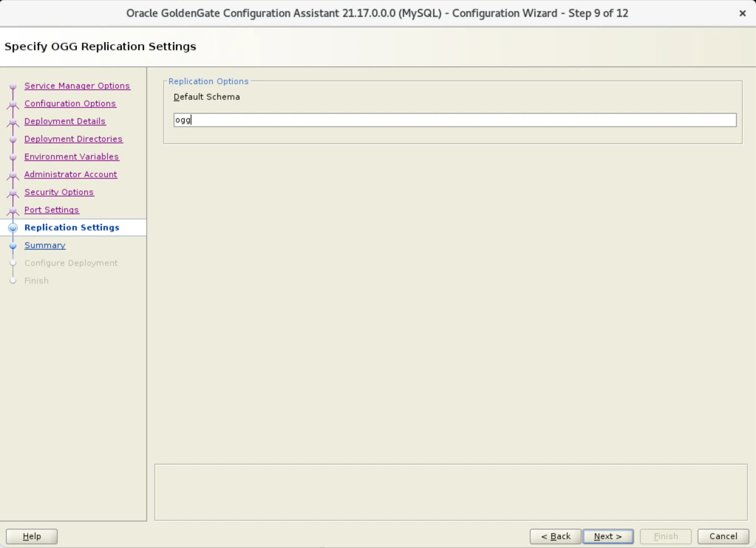Open the Environment Variables step
This screenshot has width=756, height=548.
72,156
